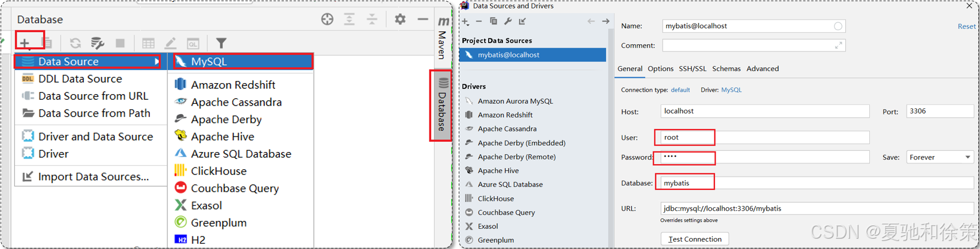This screenshot has height=249, width=980.
Task: Click the Reset link
Action: click(966, 26)
